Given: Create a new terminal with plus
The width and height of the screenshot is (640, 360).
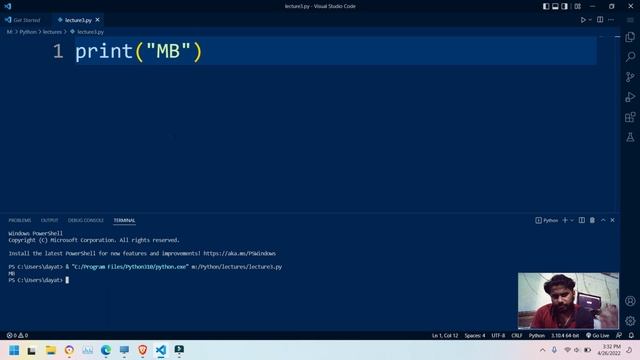Looking at the screenshot, I should coord(565,220).
